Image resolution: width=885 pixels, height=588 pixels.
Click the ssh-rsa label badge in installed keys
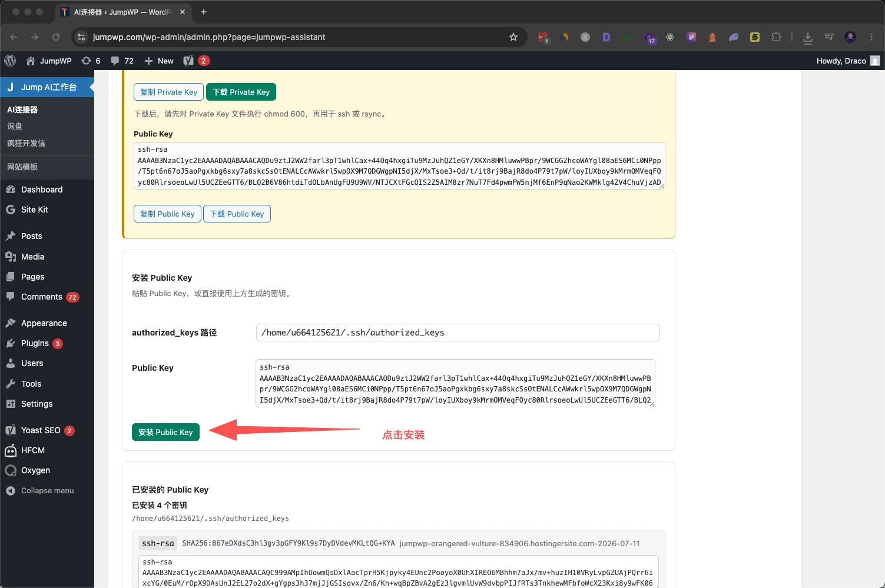pyautogui.click(x=158, y=543)
